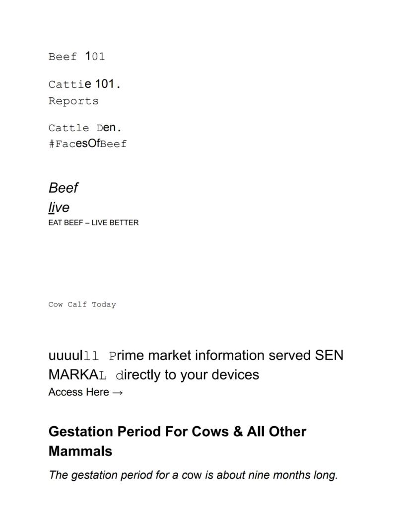Click the underlined italic 'live' text

(59, 207)
